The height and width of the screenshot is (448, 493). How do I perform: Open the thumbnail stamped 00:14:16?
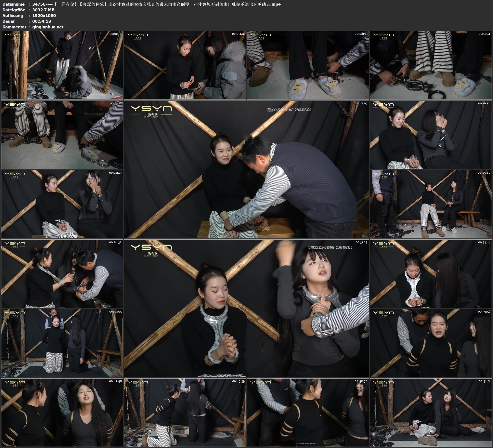pos(62,134)
